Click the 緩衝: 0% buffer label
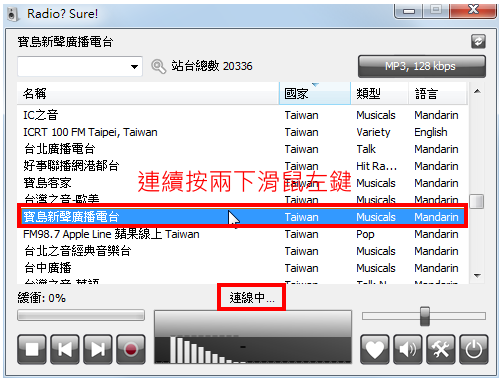 pyautogui.click(x=42, y=298)
